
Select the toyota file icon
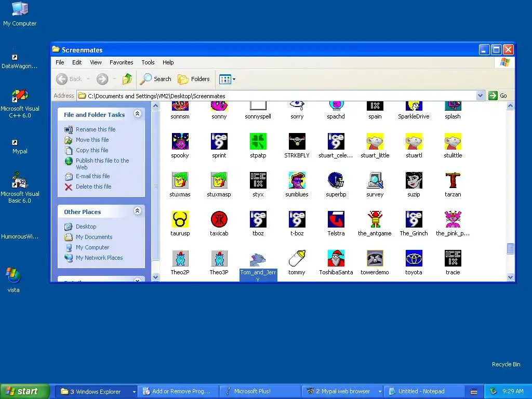point(414,259)
